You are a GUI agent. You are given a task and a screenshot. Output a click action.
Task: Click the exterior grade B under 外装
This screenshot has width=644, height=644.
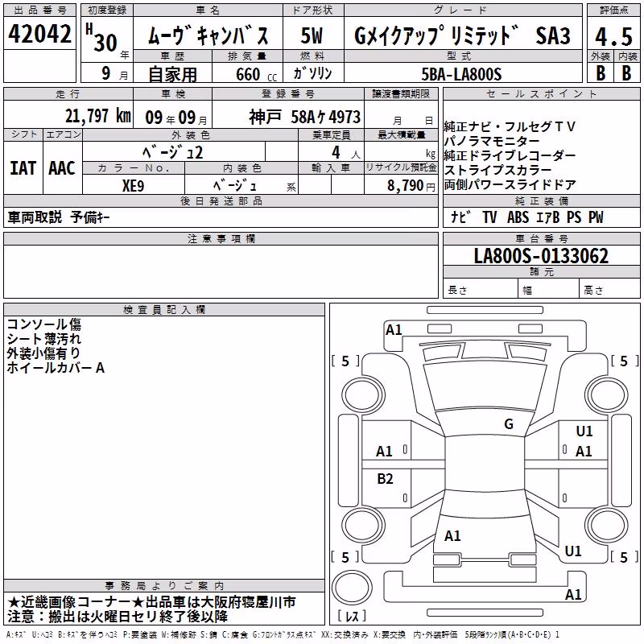(x=601, y=73)
